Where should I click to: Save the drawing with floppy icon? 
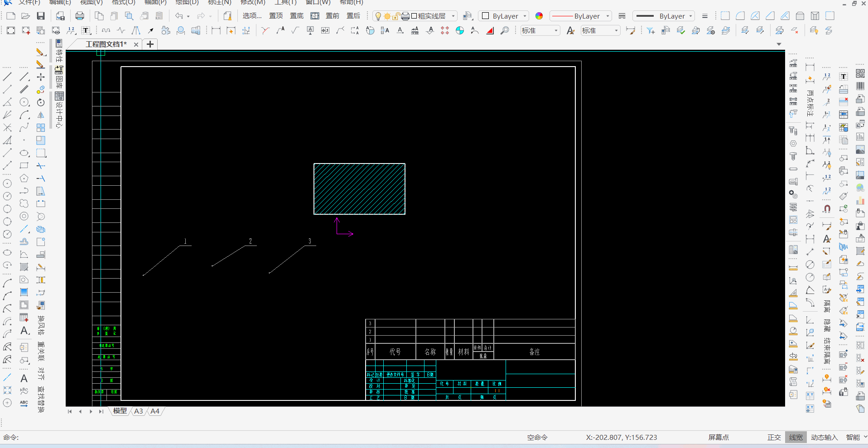(x=41, y=16)
